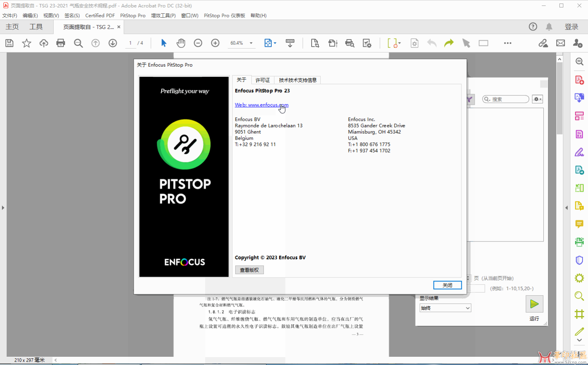Click the 关闭 button in dialog
Screen dimensions: 588x365
point(447,285)
